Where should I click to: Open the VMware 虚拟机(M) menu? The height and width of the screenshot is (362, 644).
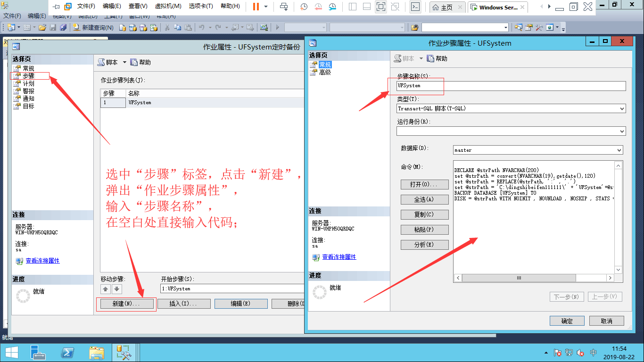click(168, 7)
